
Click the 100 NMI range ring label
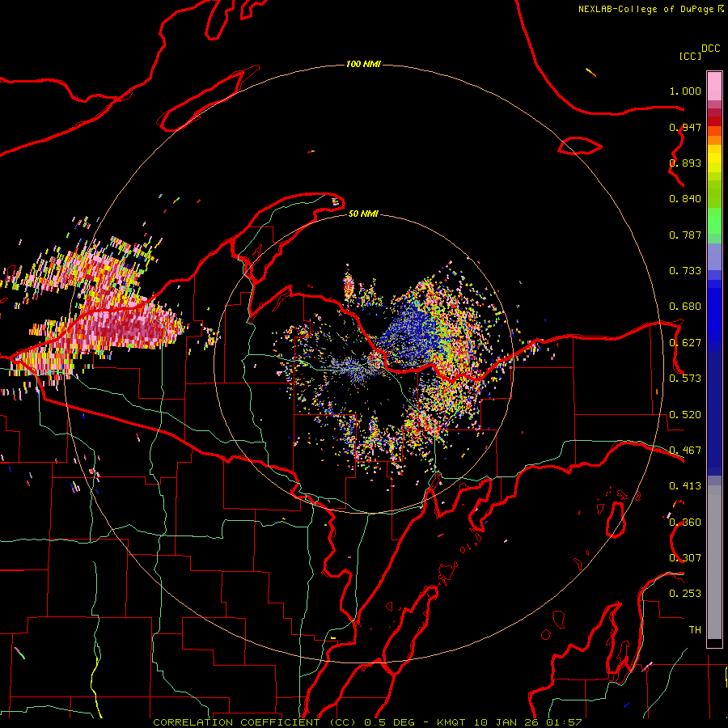click(363, 64)
